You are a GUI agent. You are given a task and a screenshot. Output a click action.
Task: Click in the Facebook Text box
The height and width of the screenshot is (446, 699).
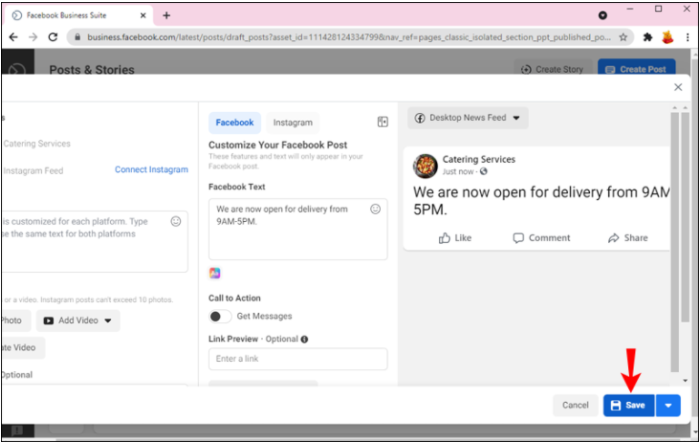pyautogui.click(x=298, y=229)
